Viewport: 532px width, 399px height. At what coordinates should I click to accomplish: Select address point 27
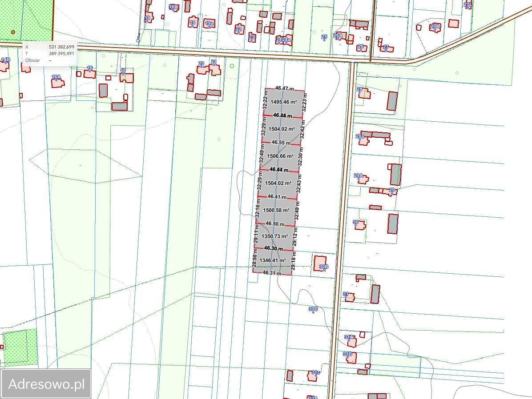tap(385, 48)
